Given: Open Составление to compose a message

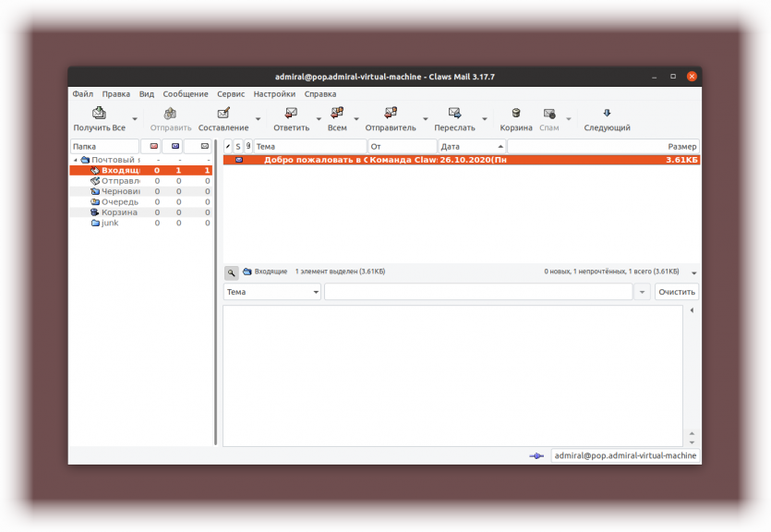Looking at the screenshot, I should tap(223, 119).
